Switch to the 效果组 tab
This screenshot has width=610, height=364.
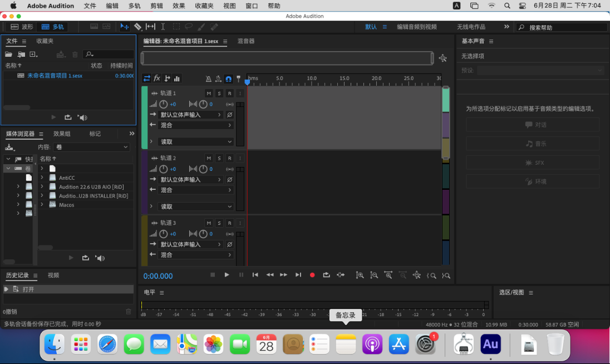62,134
